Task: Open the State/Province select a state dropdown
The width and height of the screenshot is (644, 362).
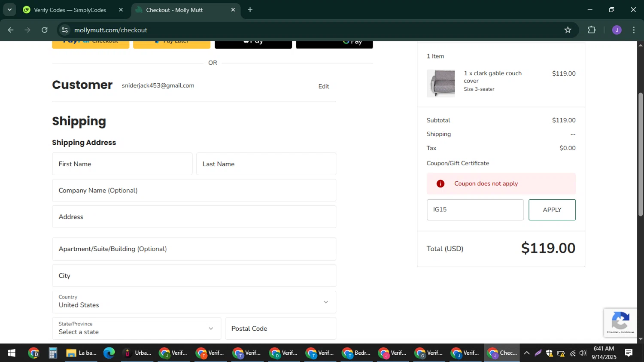Action: coord(137,329)
